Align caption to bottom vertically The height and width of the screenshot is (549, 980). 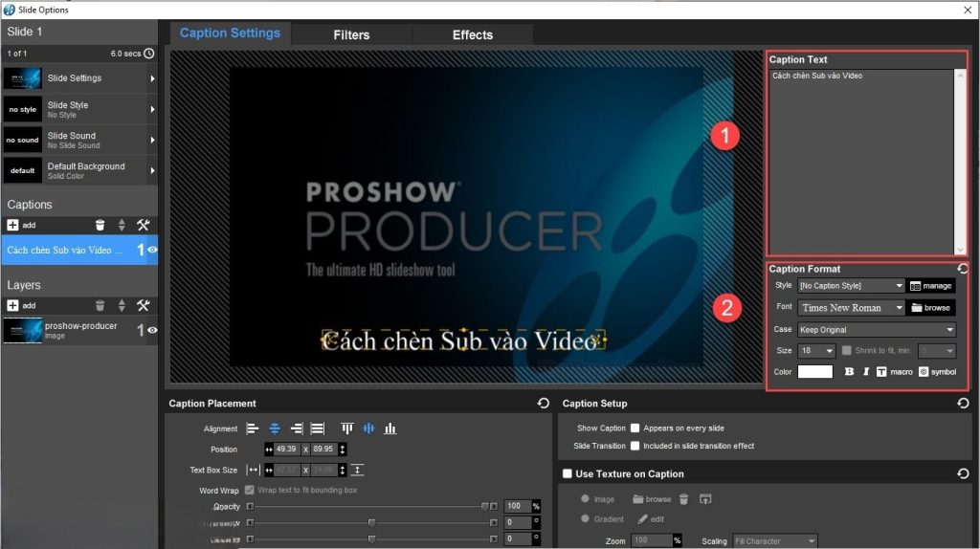(390, 428)
